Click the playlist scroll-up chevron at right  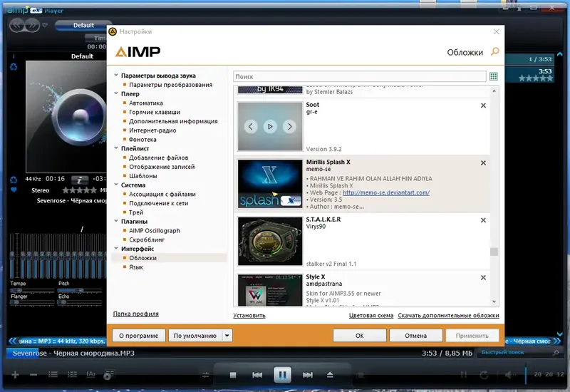click(x=560, y=54)
